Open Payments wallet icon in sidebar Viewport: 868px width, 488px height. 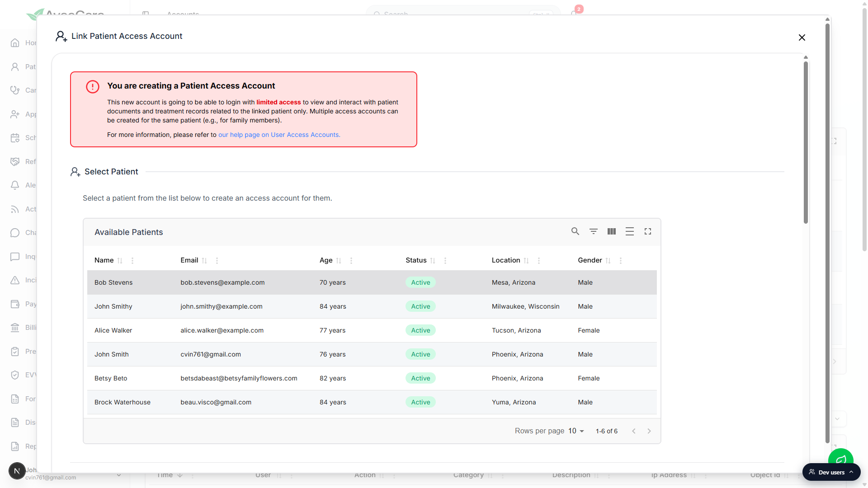[x=15, y=304]
